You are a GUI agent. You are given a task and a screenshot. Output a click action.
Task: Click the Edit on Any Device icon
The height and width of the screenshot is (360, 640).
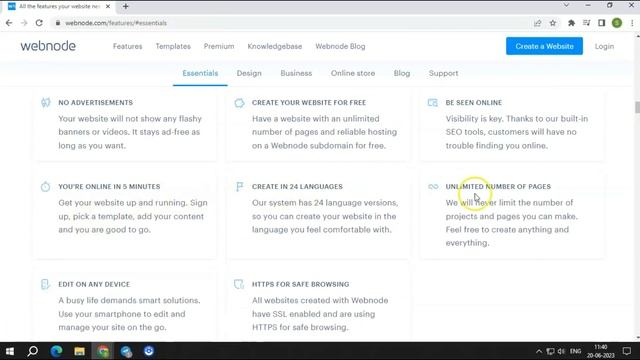pyautogui.click(x=45, y=284)
